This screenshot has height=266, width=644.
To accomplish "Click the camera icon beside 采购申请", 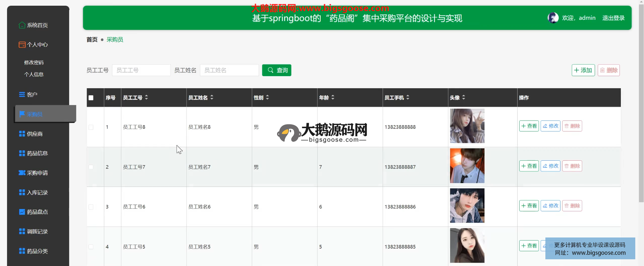I will [x=22, y=173].
